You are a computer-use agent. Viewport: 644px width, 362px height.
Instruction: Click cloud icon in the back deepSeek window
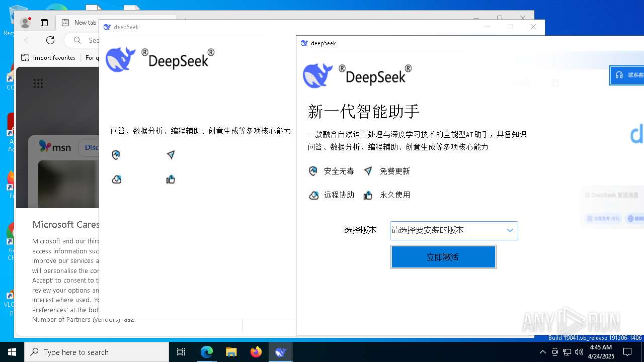[117, 179]
